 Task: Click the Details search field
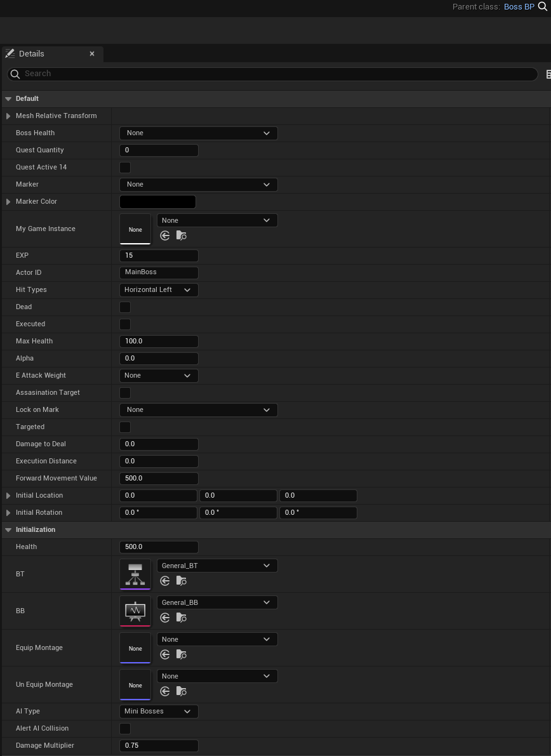(x=272, y=74)
